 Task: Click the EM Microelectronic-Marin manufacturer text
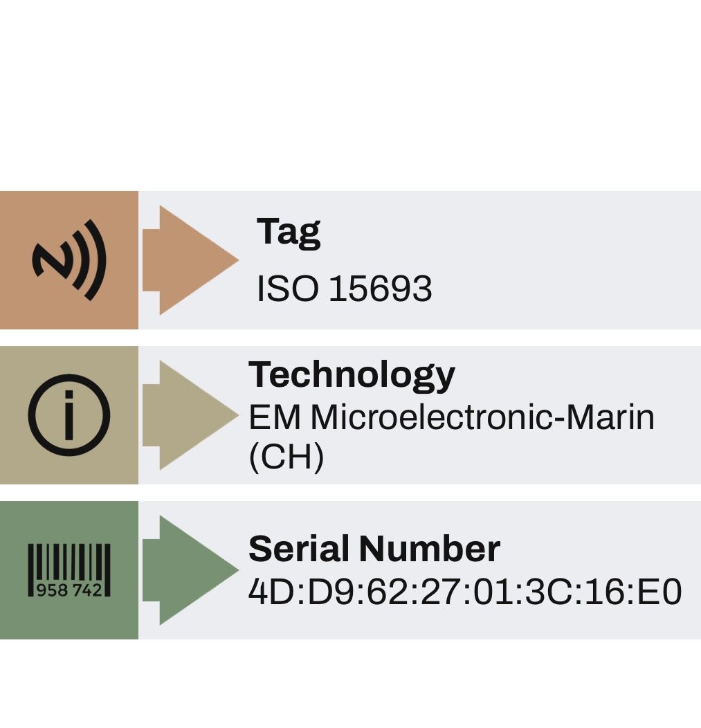(x=451, y=417)
